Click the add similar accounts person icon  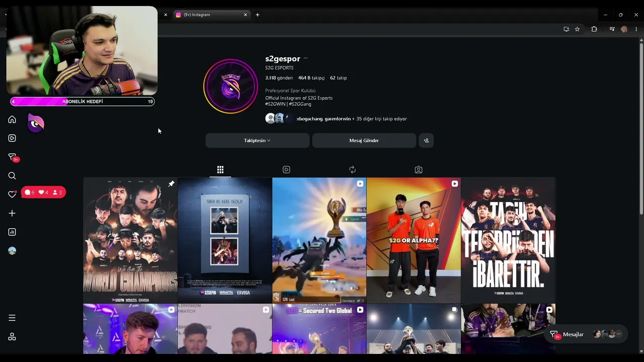tap(426, 141)
